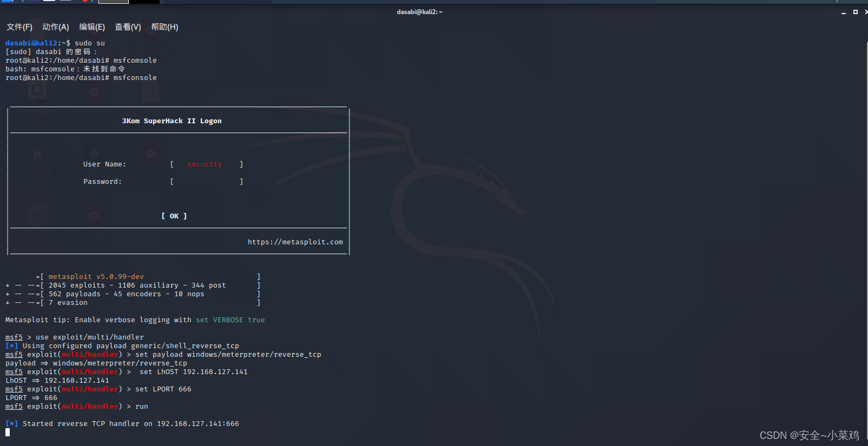Click 'set LhOST 192.168.127.141' command

[x=194, y=372]
